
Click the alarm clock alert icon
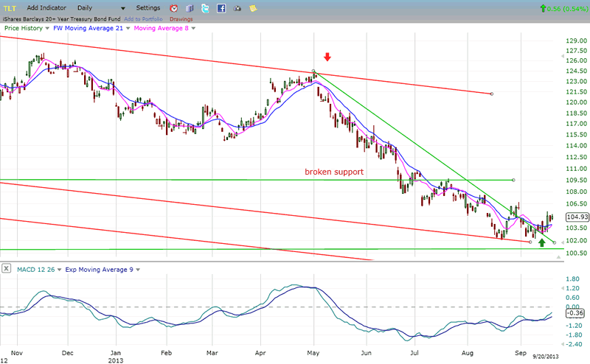pyautogui.click(x=173, y=8)
